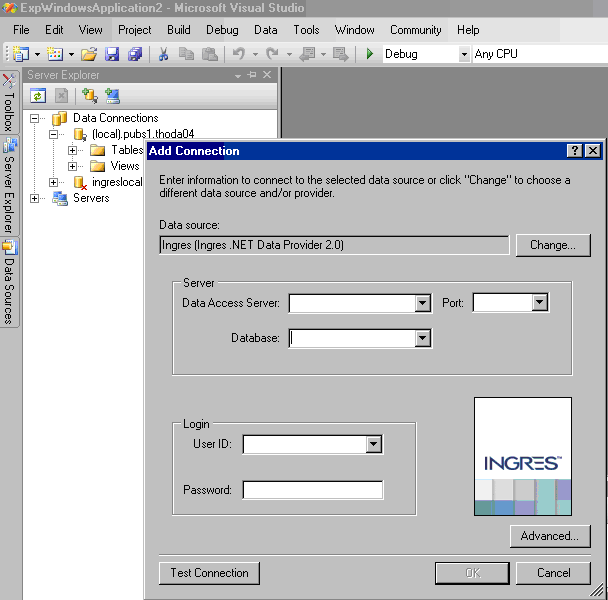Click Connect to Database icon
This screenshot has width=608, height=600.
(x=90, y=96)
